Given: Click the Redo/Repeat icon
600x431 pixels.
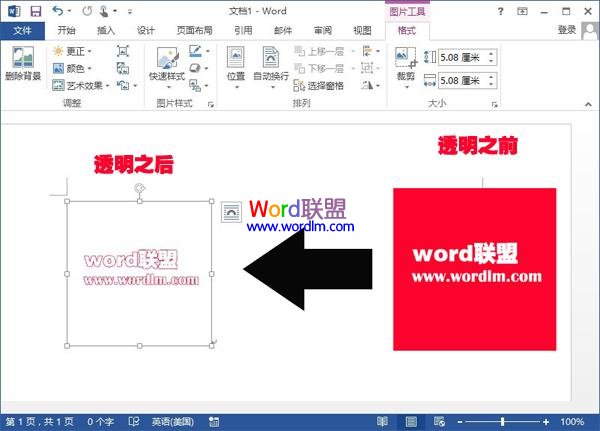Looking at the screenshot, I should tap(87, 11).
